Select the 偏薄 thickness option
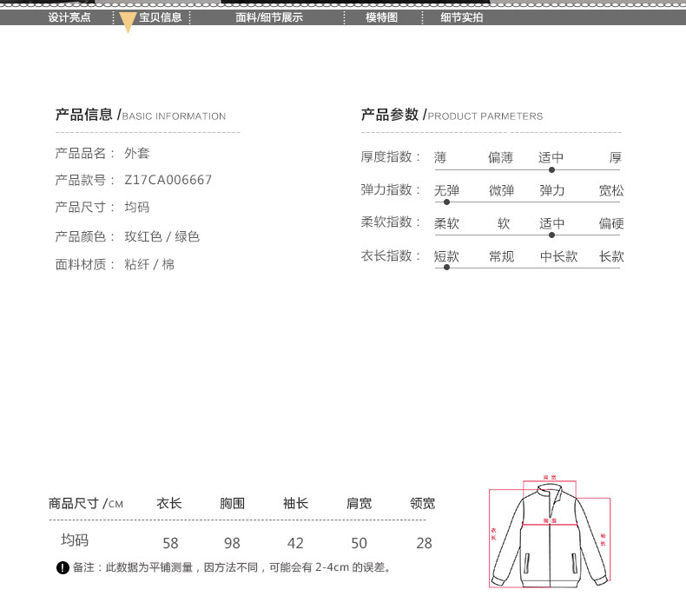 coord(500,157)
